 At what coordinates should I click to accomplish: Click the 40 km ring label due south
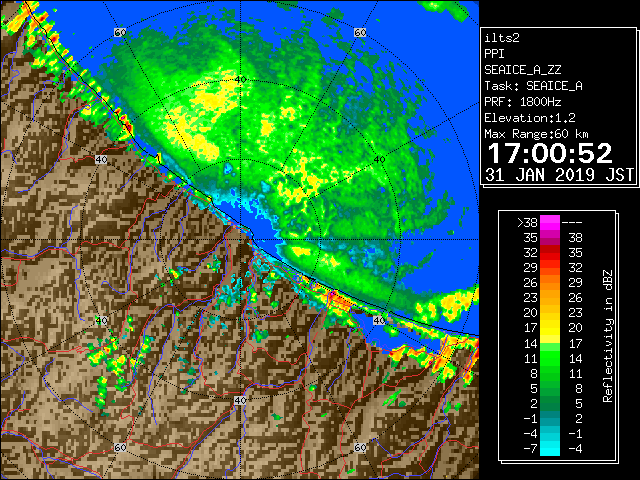tap(240, 400)
